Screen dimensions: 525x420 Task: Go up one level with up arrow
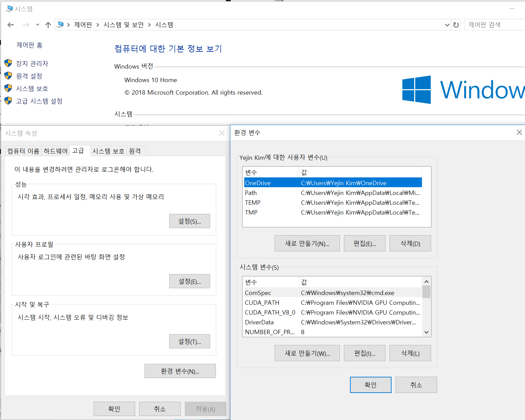[48, 25]
